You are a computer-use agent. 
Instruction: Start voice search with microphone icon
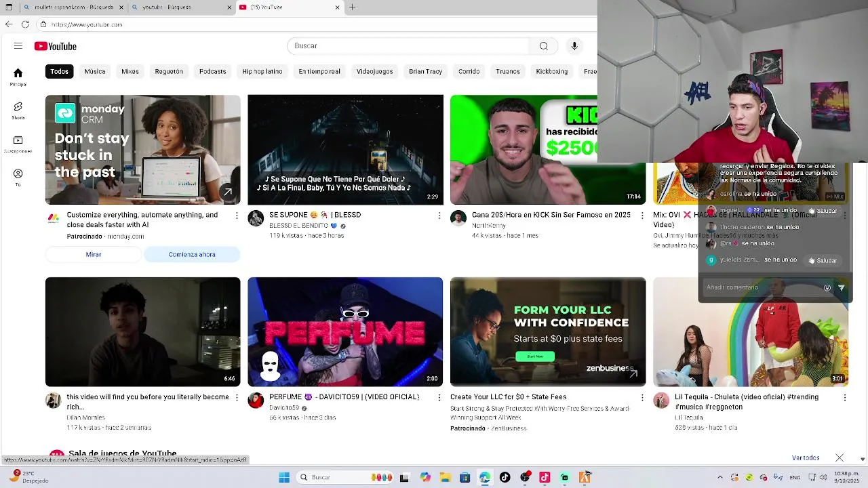tap(574, 46)
